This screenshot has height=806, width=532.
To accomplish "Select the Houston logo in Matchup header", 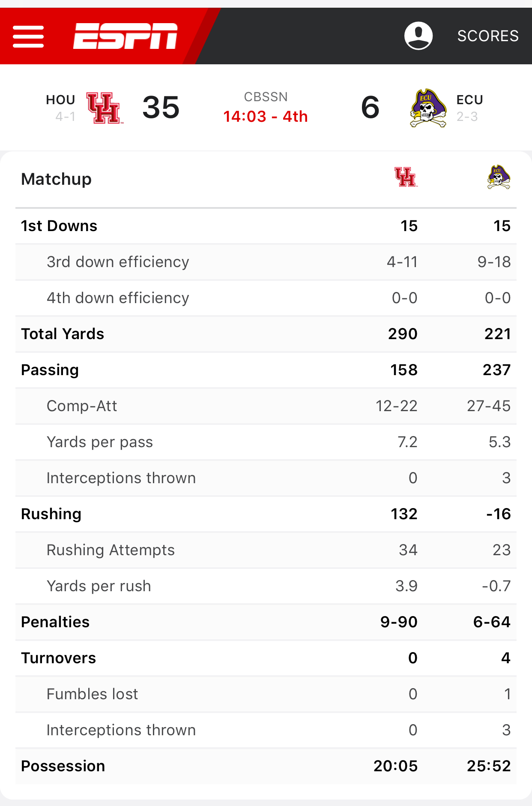I will click(405, 177).
